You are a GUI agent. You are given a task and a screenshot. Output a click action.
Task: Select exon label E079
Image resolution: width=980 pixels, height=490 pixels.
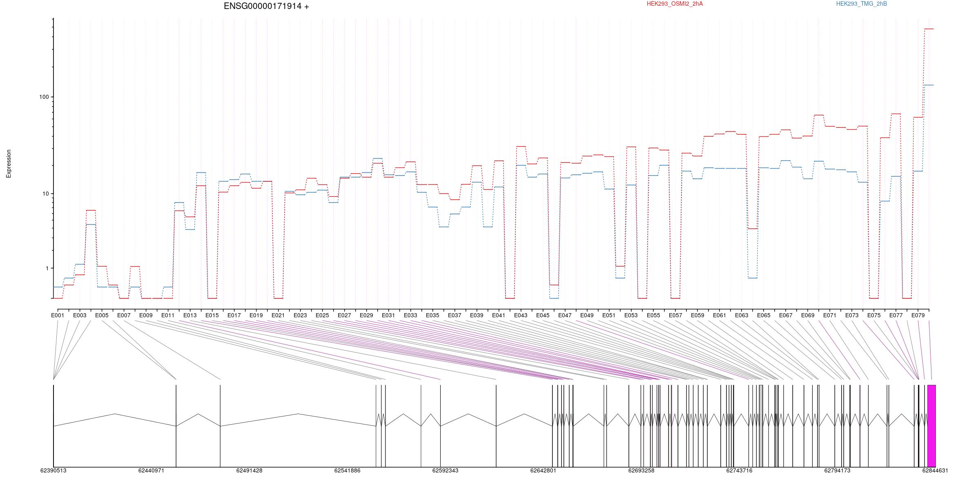918,315
